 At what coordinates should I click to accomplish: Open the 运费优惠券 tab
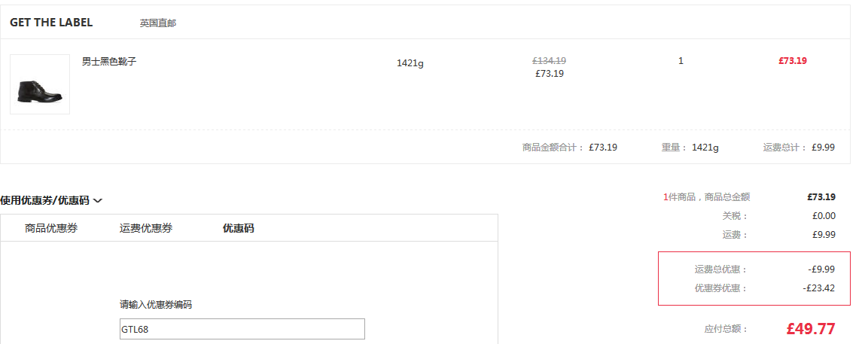point(146,228)
